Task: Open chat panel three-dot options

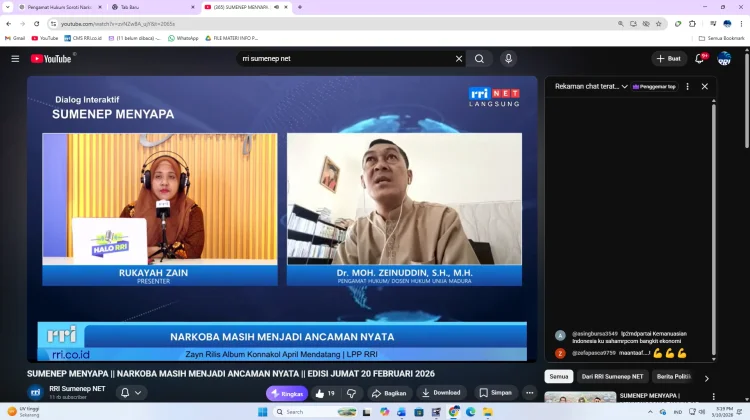Action: coord(687,87)
